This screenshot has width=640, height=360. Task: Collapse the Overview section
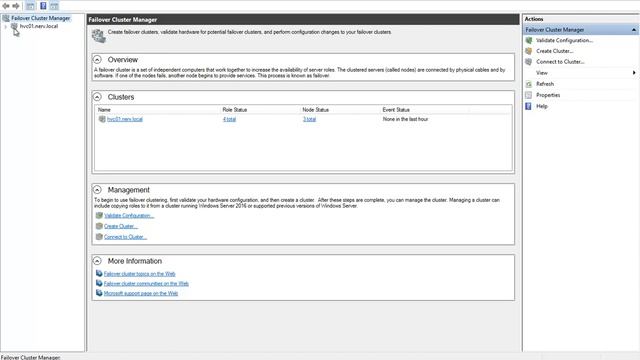(x=97, y=60)
